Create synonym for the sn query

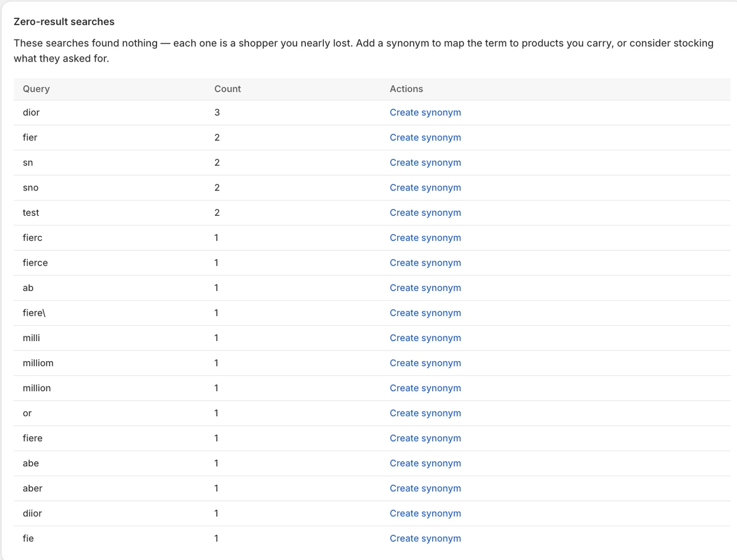pyautogui.click(x=425, y=163)
